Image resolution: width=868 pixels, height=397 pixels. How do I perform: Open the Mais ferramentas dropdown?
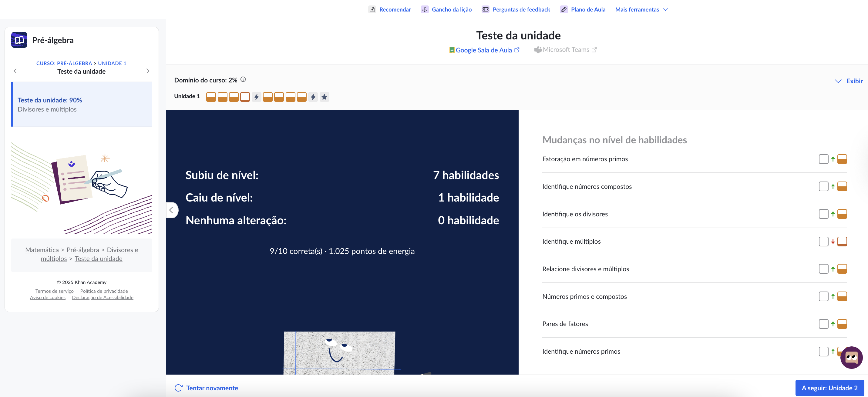point(641,9)
